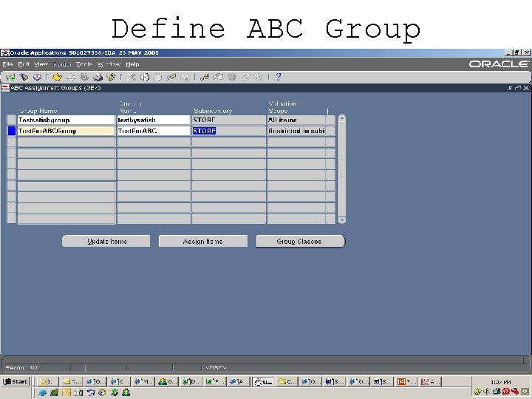Open the Show Navigator toolbar icon
This screenshot has width=532, height=399.
(37, 78)
